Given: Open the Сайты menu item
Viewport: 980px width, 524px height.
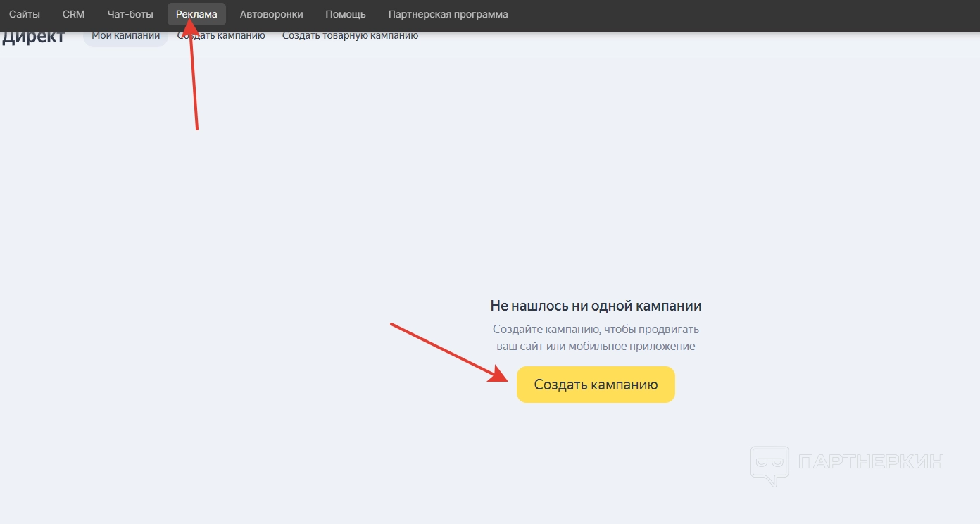Looking at the screenshot, I should [25, 14].
